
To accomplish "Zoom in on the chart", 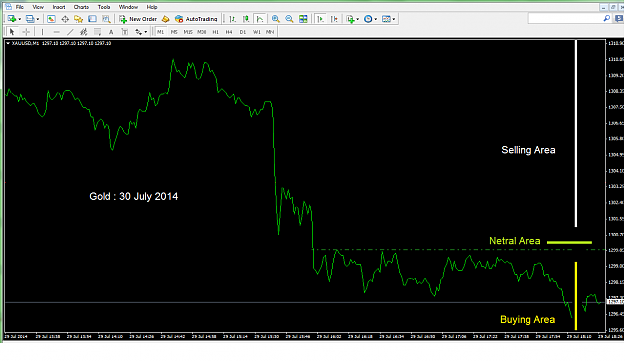I will tap(275, 19).
